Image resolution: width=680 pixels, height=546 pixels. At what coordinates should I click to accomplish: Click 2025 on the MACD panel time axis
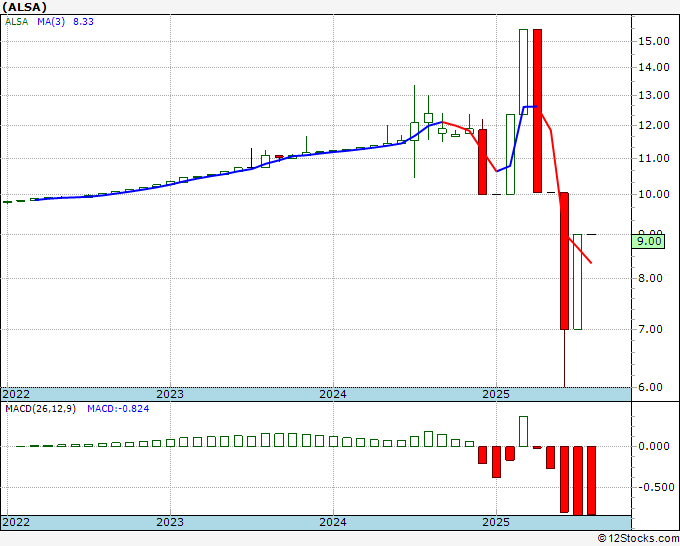click(x=496, y=522)
